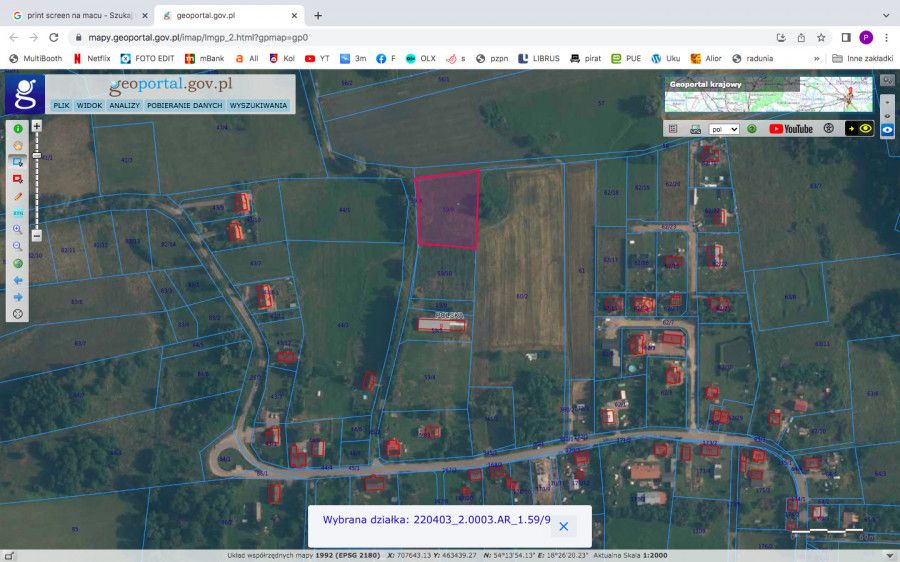
Task: Click the zoom slider handle
Action: pos(37,156)
